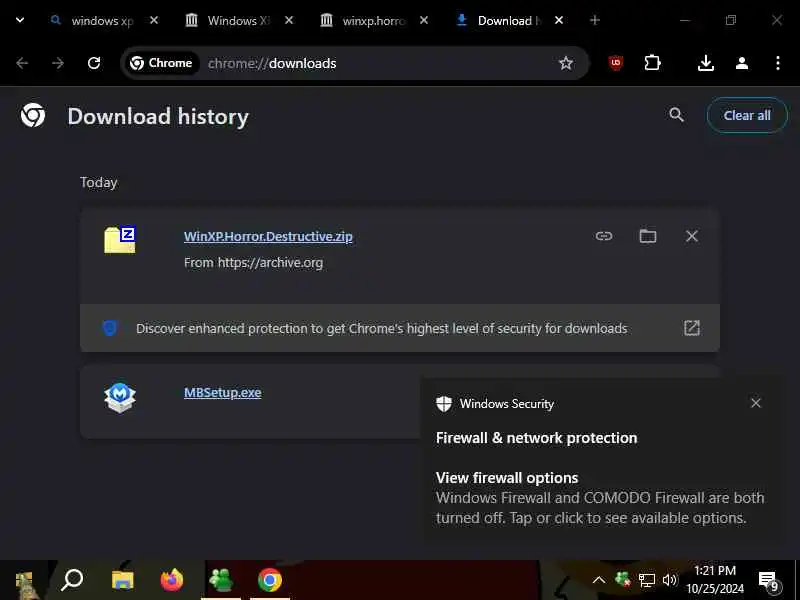The width and height of the screenshot is (800, 600).
Task: Show WinXP.Horror.Destructive.zip in folder
Action: (x=648, y=236)
